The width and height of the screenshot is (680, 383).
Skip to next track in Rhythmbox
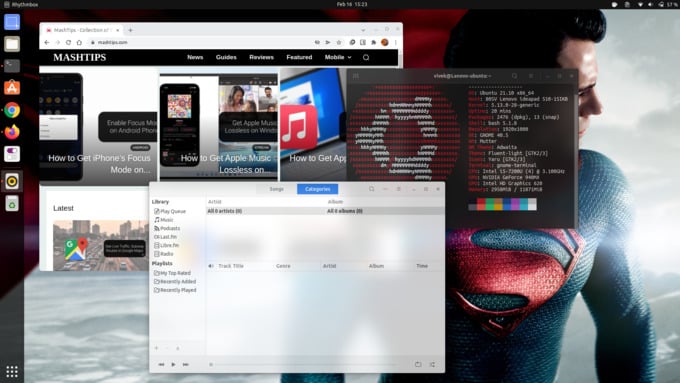point(186,365)
